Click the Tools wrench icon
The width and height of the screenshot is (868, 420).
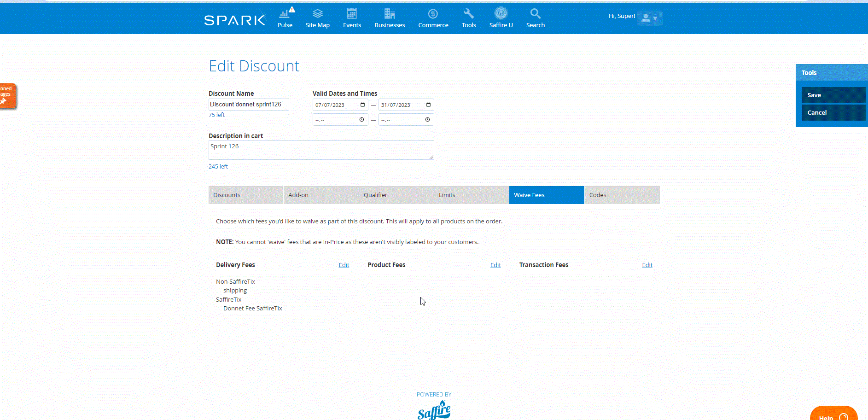coord(469,14)
